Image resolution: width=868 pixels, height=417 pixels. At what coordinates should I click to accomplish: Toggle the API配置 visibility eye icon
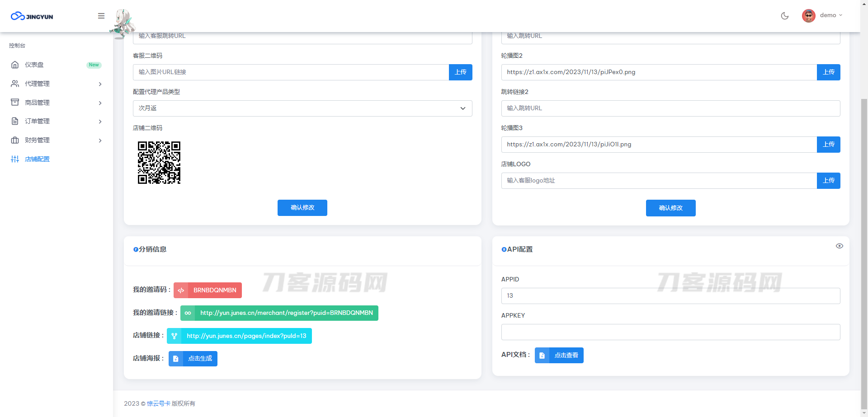click(x=840, y=246)
